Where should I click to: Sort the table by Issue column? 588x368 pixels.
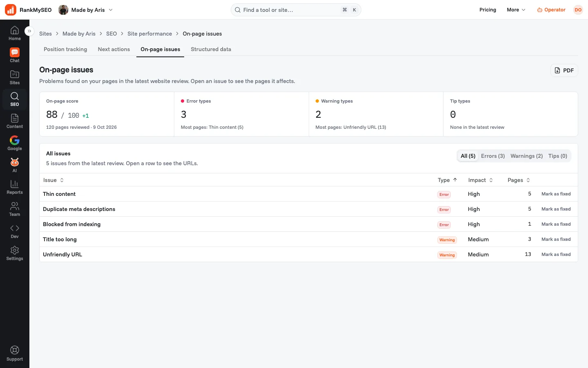click(53, 180)
